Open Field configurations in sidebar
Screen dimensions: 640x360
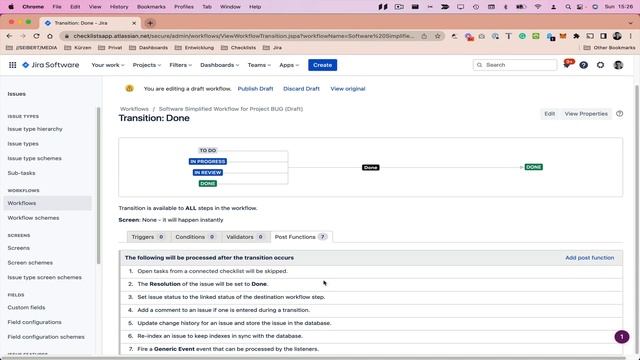coord(34,322)
